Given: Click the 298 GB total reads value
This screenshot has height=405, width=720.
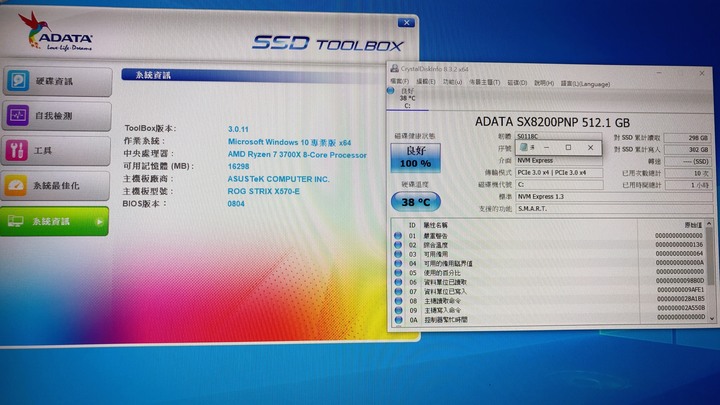Looking at the screenshot, I should (687, 138).
